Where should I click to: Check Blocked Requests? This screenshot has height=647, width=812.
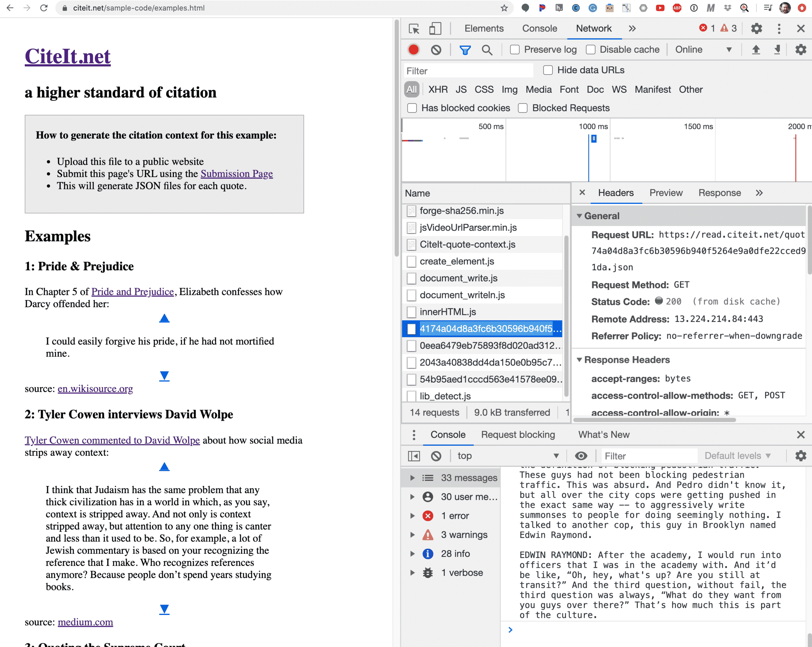coord(523,108)
